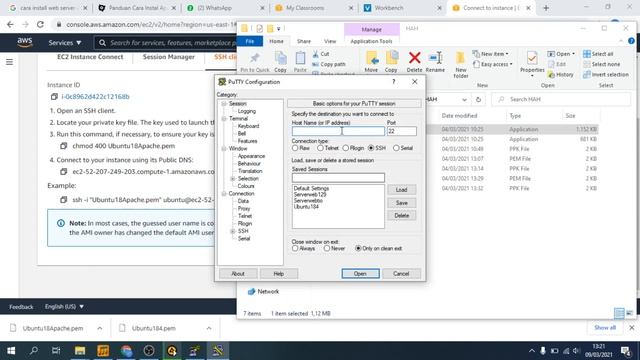This screenshot has width=640, height=360.
Task: Open New item dropdown in ribbon
Action: click(490, 54)
